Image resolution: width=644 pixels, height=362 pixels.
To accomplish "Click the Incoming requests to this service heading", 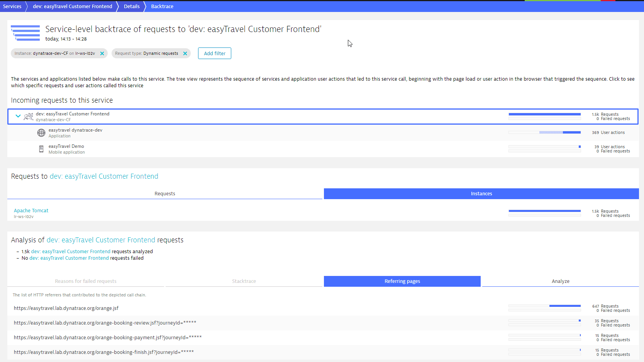I will (x=62, y=100).
